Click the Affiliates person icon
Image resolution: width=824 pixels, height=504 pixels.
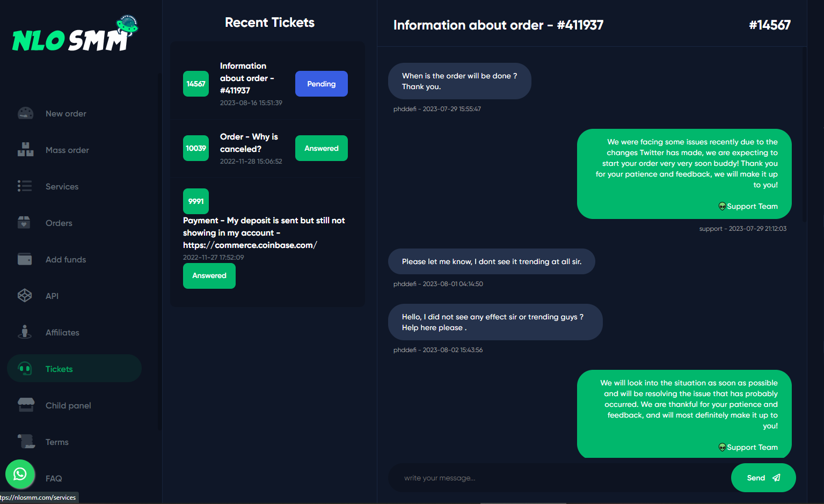(25, 332)
